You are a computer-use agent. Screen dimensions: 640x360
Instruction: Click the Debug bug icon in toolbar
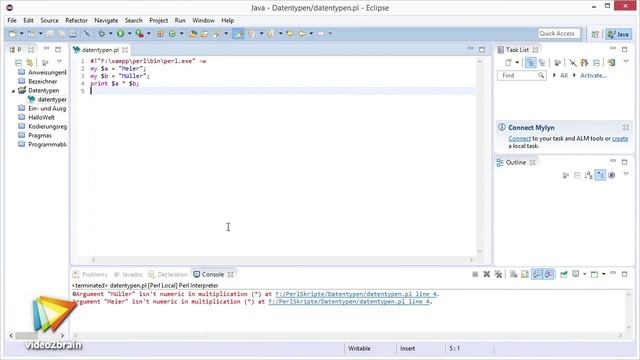point(102,34)
